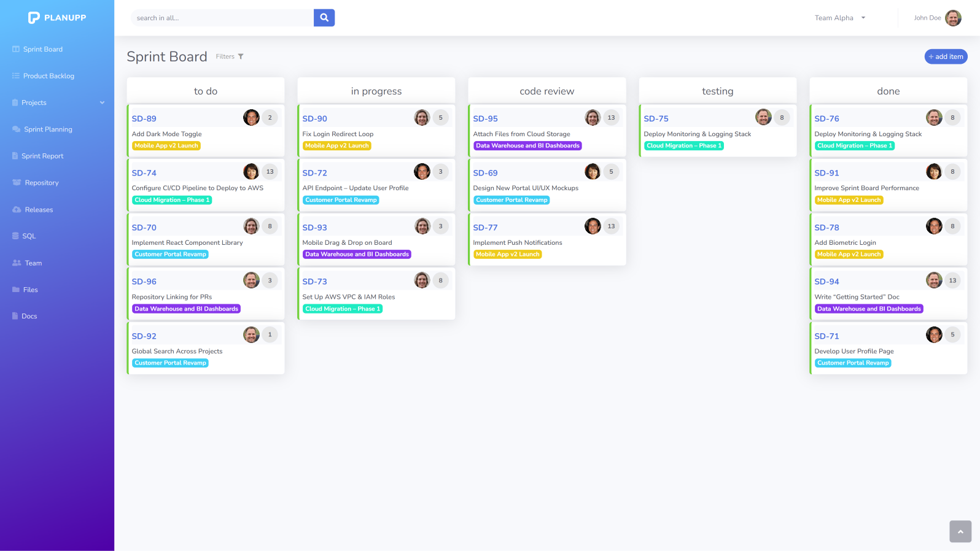This screenshot has width=980, height=551.
Task: Click the search magnifier button
Action: (324, 18)
